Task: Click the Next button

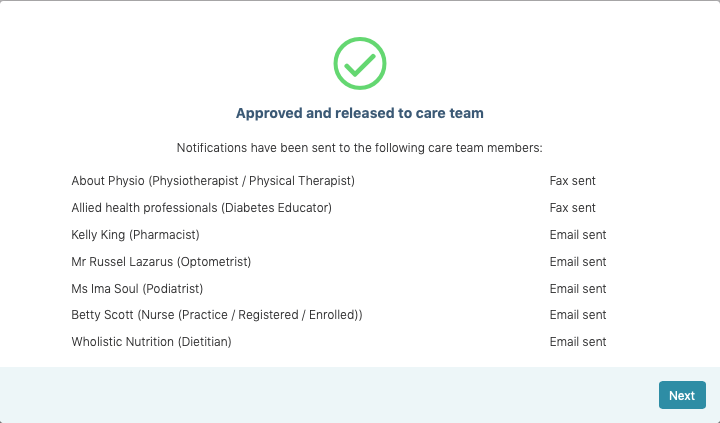Action: point(682,395)
